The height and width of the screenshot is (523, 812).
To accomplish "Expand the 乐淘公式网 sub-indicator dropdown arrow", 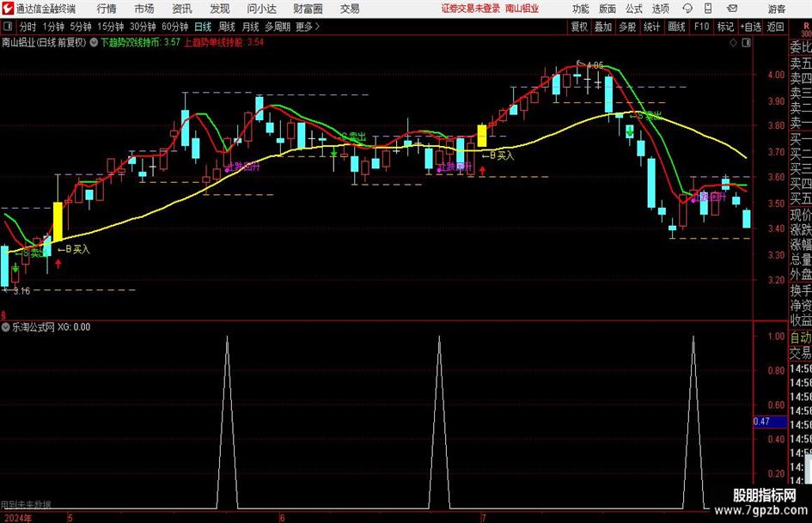I will (x=6, y=327).
